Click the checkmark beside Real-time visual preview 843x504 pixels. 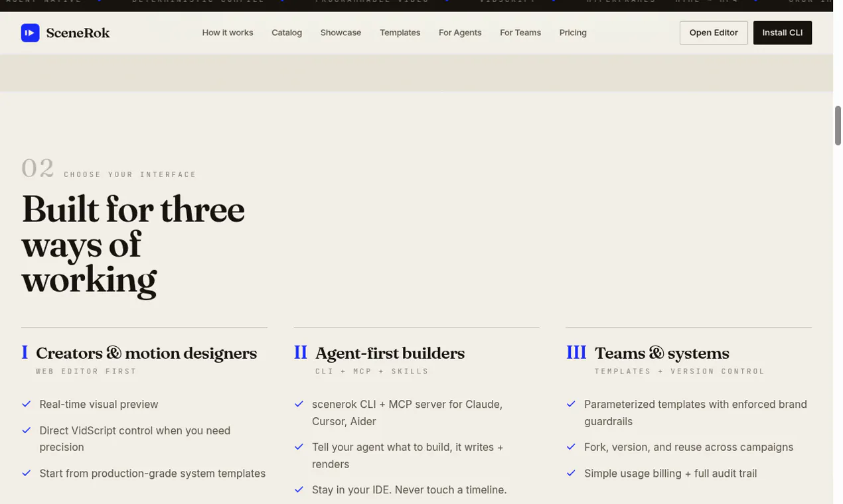coord(27,404)
